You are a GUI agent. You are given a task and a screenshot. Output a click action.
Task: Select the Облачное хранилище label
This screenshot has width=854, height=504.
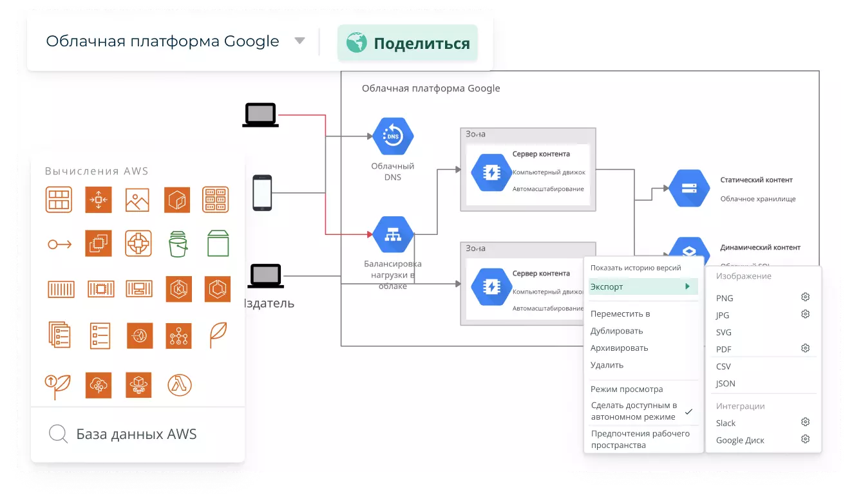[758, 199]
